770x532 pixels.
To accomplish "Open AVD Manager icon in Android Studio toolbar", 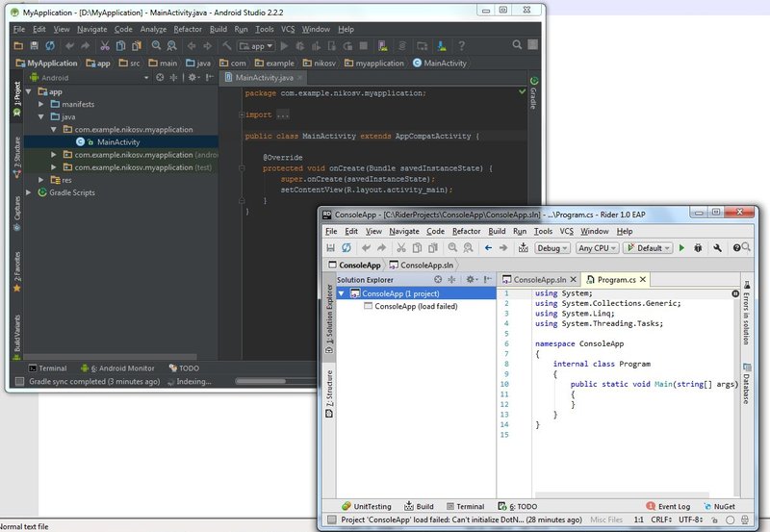I will pyautogui.click(x=382, y=45).
